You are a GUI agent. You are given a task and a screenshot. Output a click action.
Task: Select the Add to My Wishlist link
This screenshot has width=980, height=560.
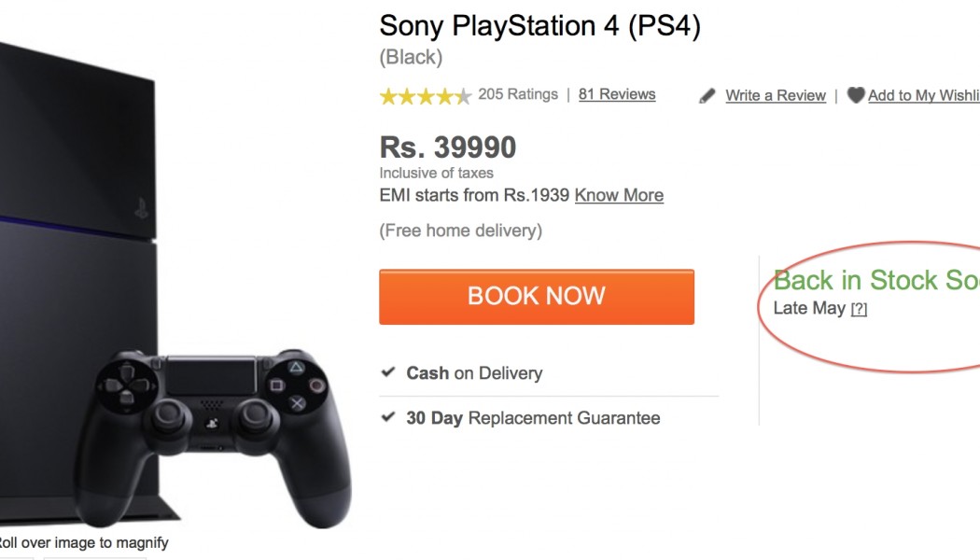pyautogui.click(x=923, y=95)
